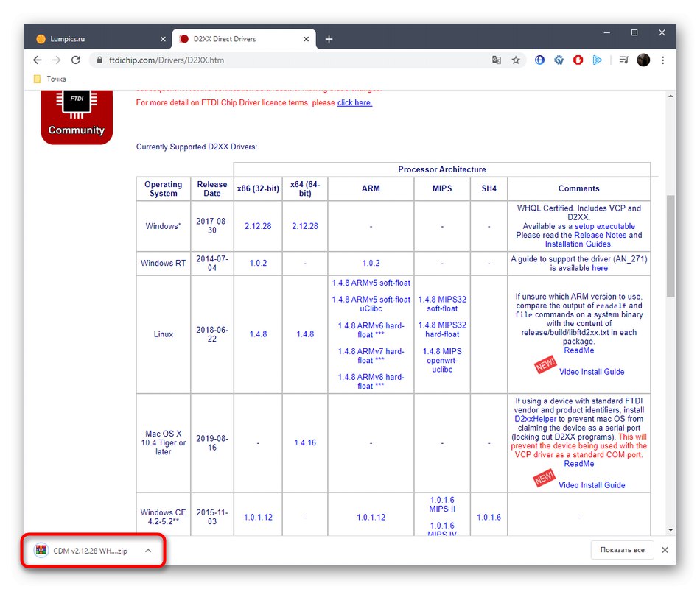Open the D2xxHelper link

[535, 419]
